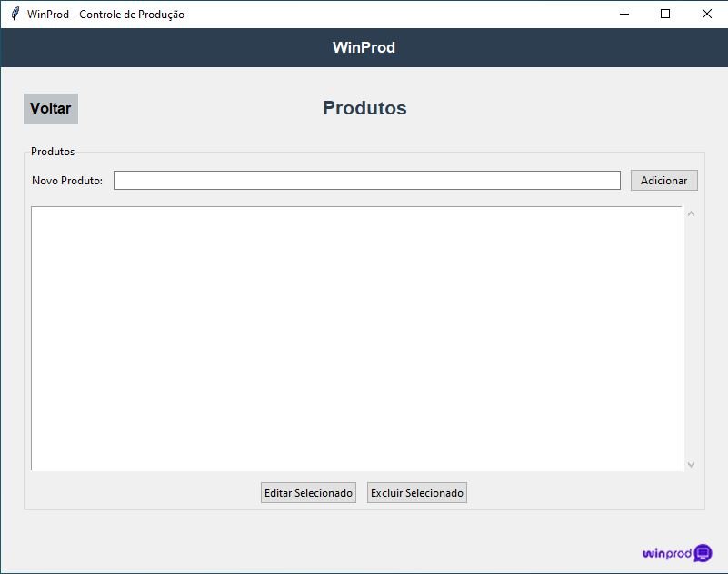The width and height of the screenshot is (728, 574).
Task: Focus the Novo Produto input field
Action: [367, 180]
